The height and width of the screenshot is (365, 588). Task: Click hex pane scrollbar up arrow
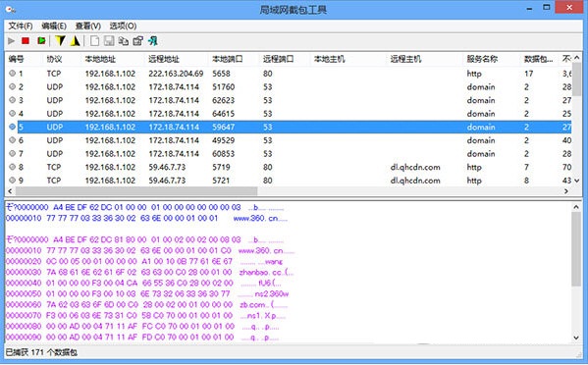pyautogui.click(x=576, y=206)
